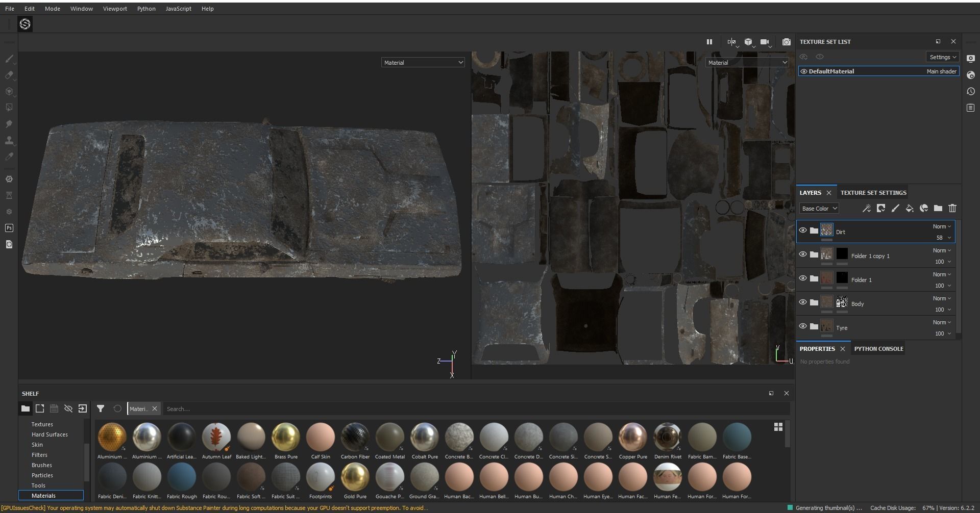The image size is (980, 513).
Task: Select the Clone stamp tool
Action: [9, 140]
